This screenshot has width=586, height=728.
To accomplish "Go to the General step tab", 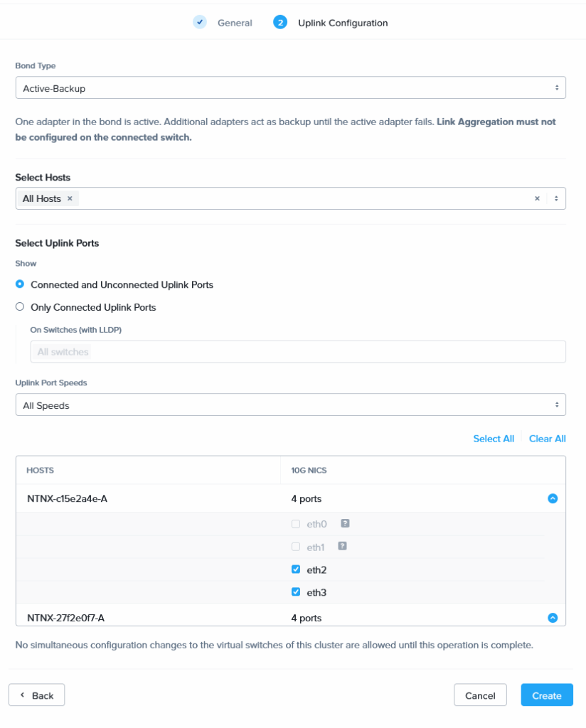I will pos(235,23).
